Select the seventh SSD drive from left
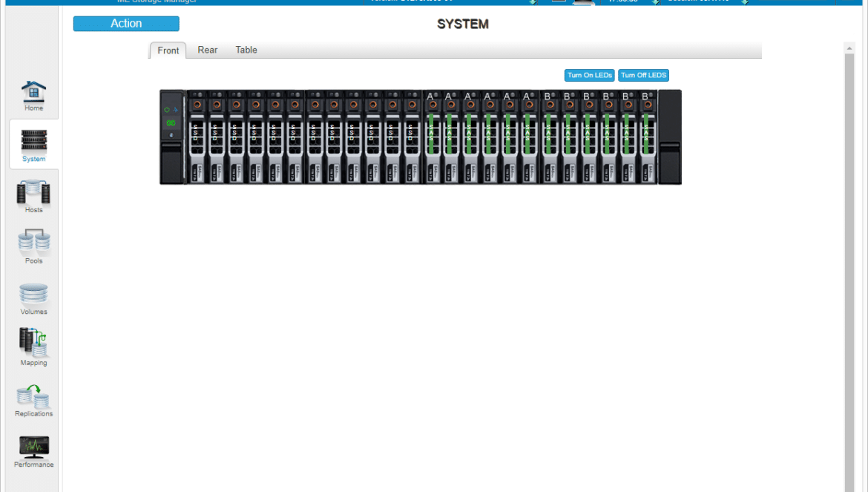Viewport: 868px width, 492px height. pyautogui.click(x=315, y=137)
